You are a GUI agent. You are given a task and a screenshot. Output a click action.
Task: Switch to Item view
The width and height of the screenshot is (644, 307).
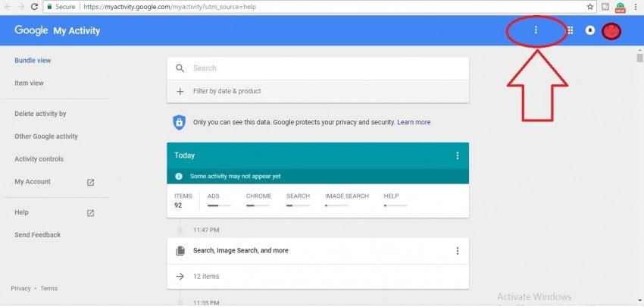[29, 83]
